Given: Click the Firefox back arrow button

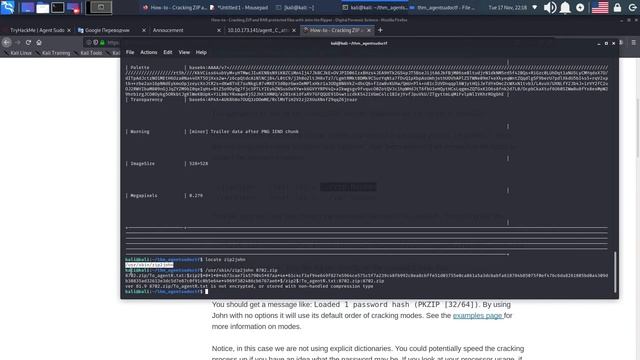Looking at the screenshot, I should 7,42.
